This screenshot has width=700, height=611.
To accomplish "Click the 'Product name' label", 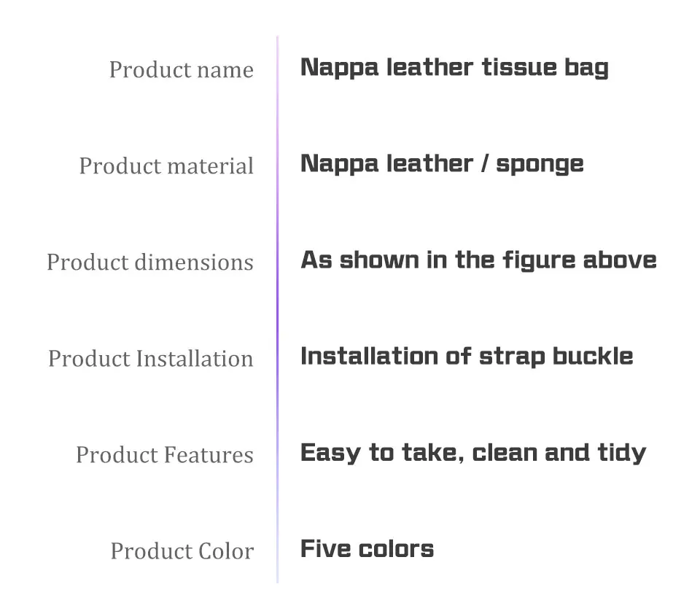I will (x=182, y=70).
